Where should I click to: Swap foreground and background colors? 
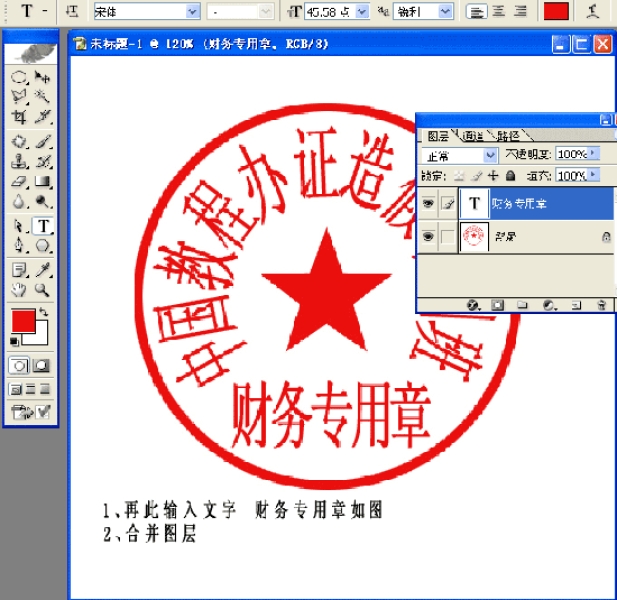(x=43, y=312)
